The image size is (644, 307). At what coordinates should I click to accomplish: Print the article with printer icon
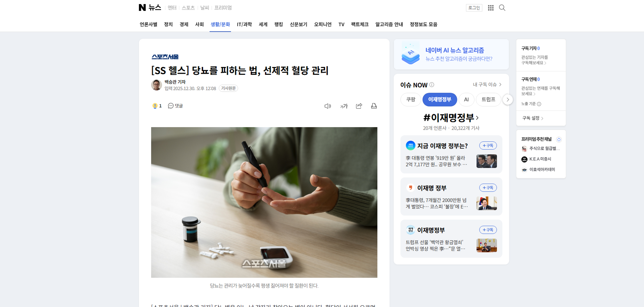(374, 106)
